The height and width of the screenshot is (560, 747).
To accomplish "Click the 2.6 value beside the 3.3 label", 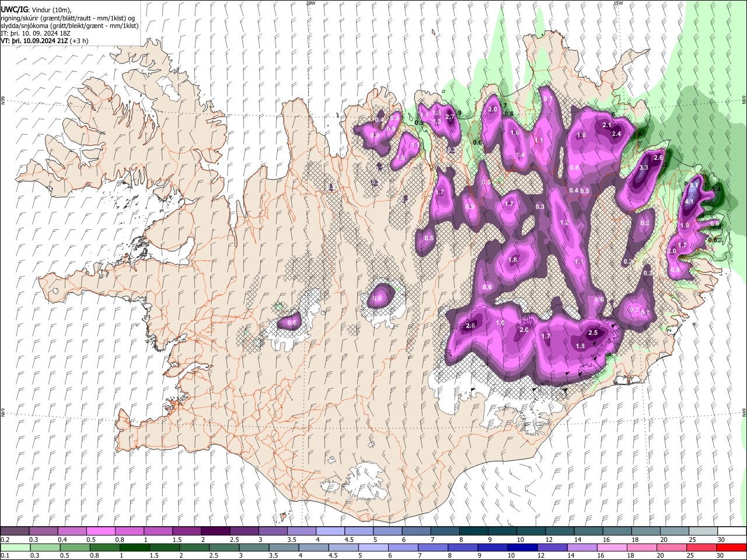I will coord(658,158).
